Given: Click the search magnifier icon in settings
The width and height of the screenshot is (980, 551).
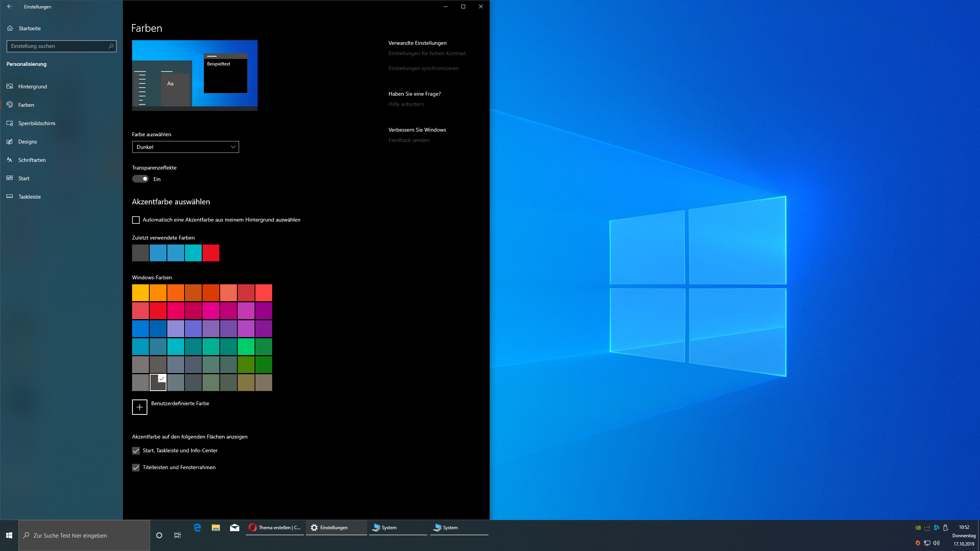Looking at the screenshot, I should pos(111,46).
